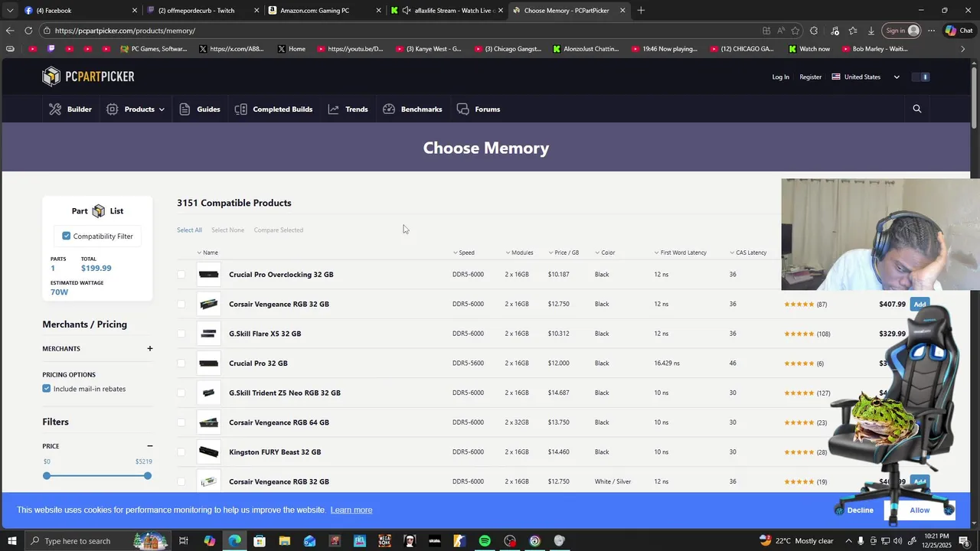
Task: Check the Corsair Vengeance RGB 64 GB row
Action: click(x=181, y=422)
